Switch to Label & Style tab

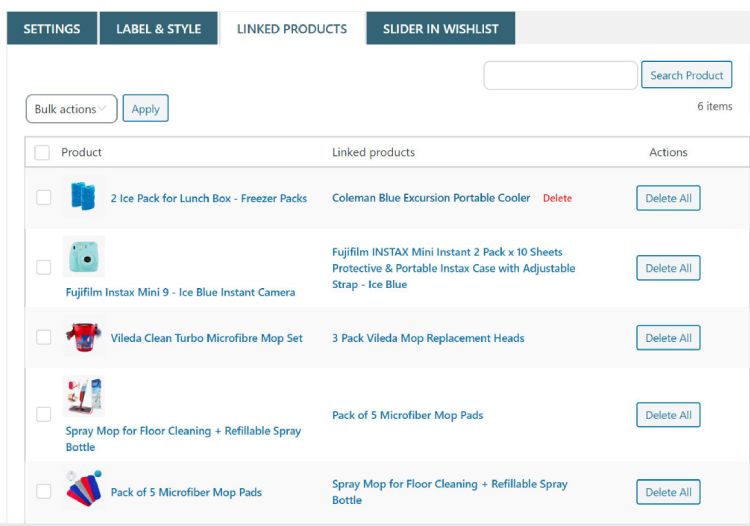[x=158, y=29]
